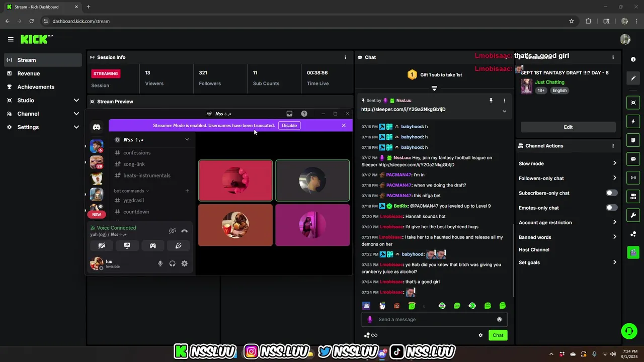The width and height of the screenshot is (644, 362).
Task: Mute Discord microphone
Action: (160, 263)
